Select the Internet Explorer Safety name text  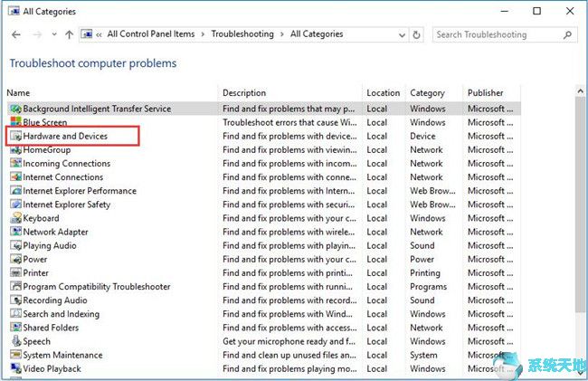tap(66, 205)
